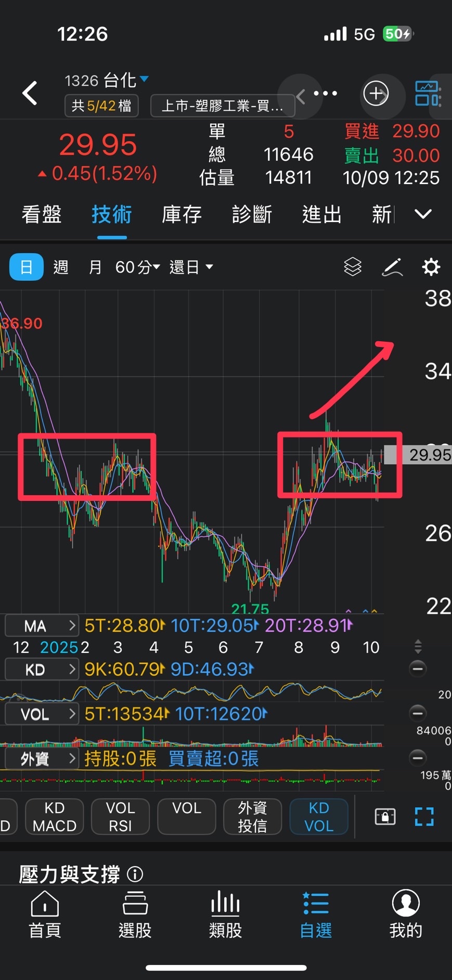Tap the 21.75 low price label

tap(250, 609)
